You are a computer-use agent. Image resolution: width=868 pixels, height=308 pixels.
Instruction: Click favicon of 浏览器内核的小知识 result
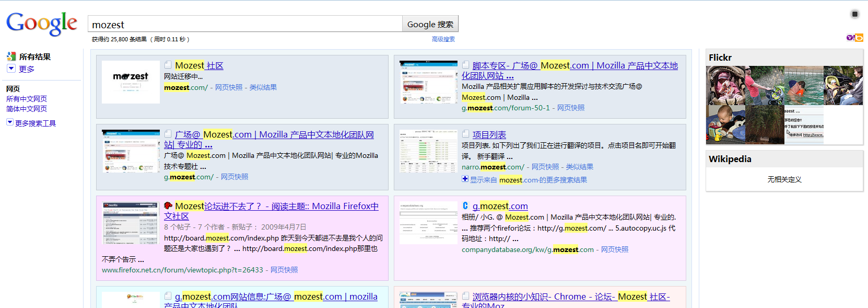click(466, 296)
